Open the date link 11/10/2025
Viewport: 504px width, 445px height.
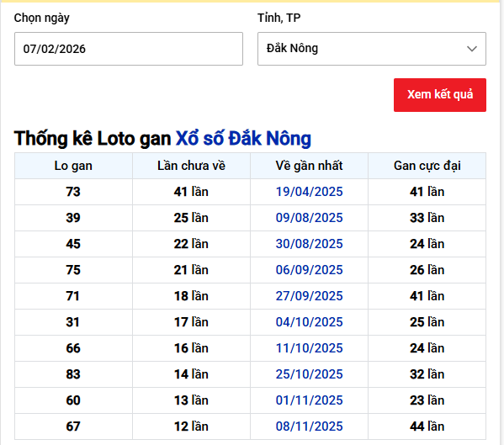pyautogui.click(x=309, y=348)
